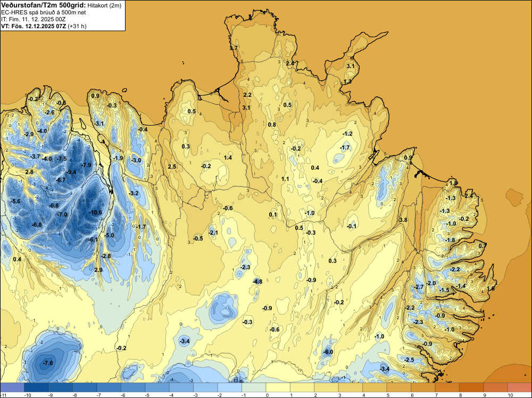Image resolution: width=532 pixels, height=398 pixels.
Task: Select the '2.5' temperature value
Action: (172, 166)
